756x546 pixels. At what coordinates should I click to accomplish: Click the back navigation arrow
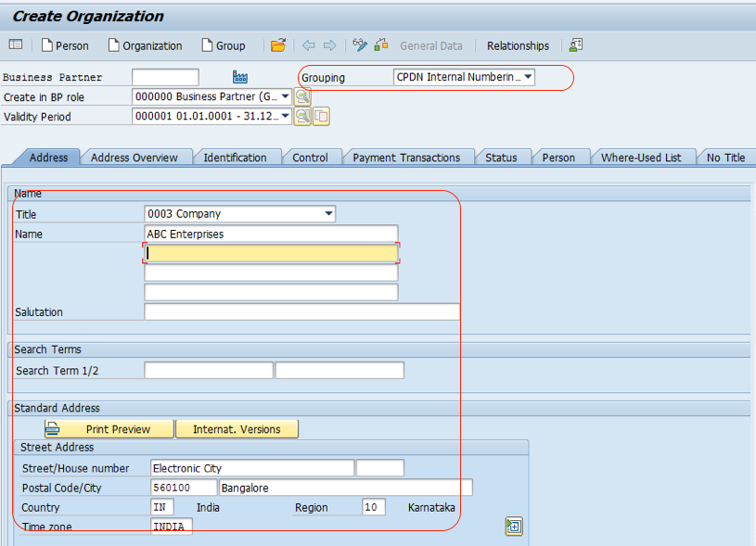[308, 44]
